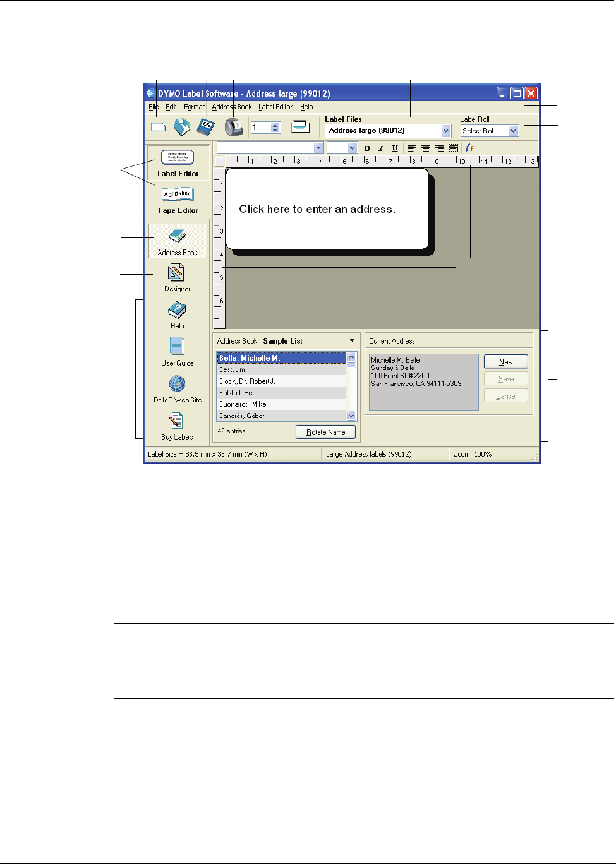Select Buonarroti, Mike entry

[282, 404]
